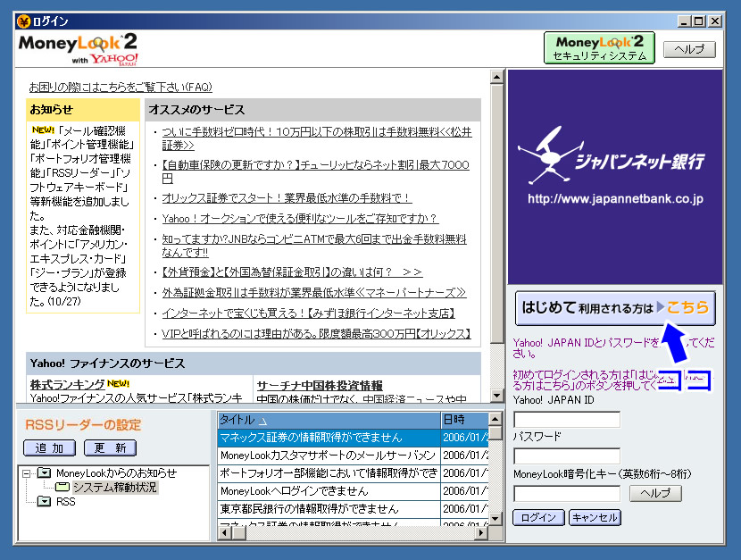Sort list by 日時 column header

pyautogui.click(x=464, y=420)
